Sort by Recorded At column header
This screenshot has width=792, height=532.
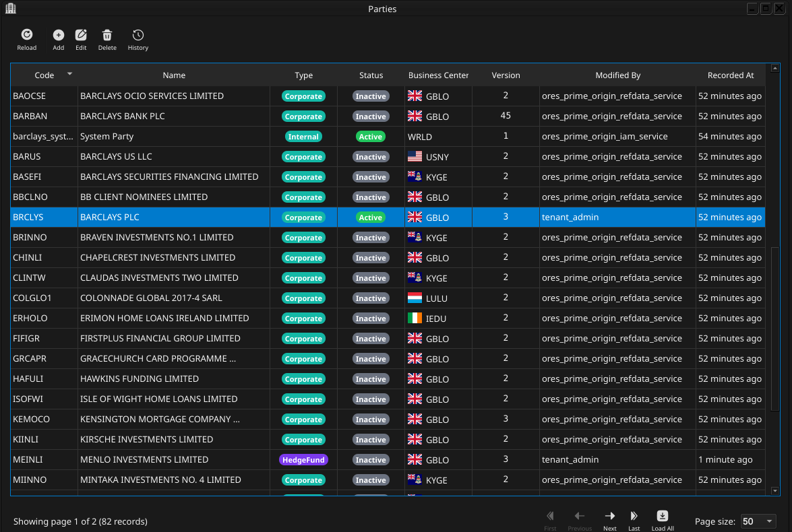click(731, 75)
